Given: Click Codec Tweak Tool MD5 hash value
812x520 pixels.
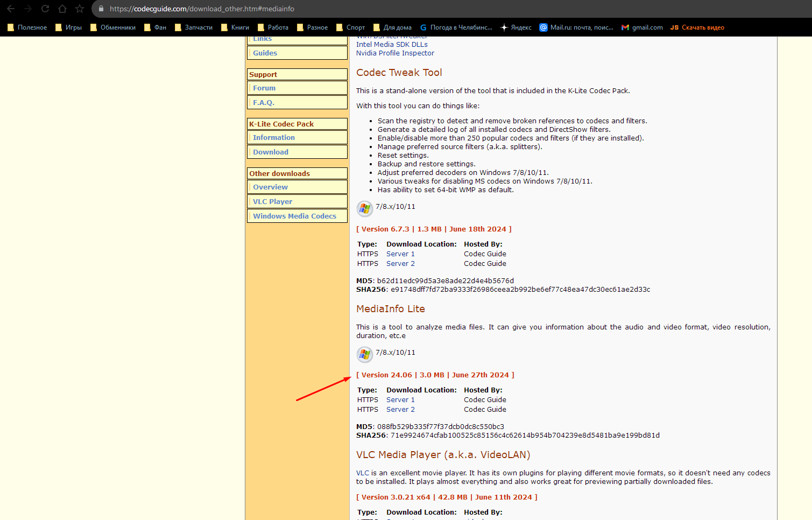Looking at the screenshot, I should click(x=446, y=280).
